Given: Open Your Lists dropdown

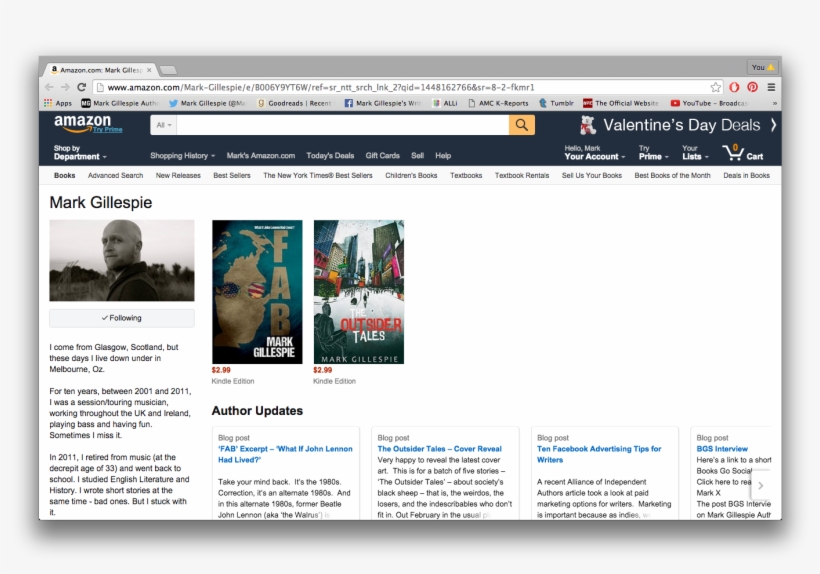Looking at the screenshot, I should point(695,153).
